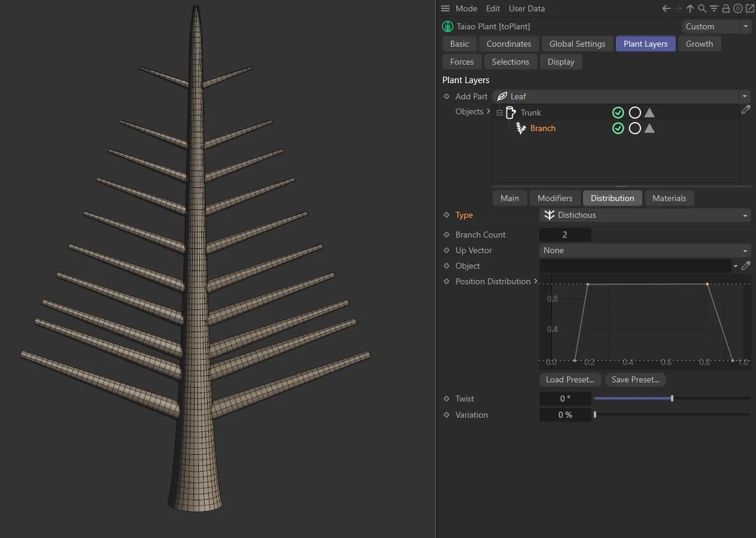Click the Objects list eyedropper picker

pos(745,110)
